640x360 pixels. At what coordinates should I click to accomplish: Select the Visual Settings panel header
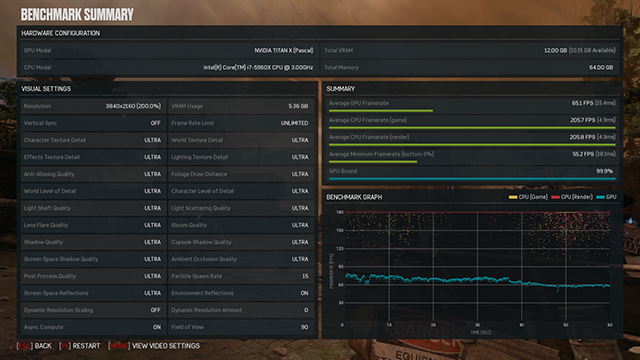pos(46,89)
